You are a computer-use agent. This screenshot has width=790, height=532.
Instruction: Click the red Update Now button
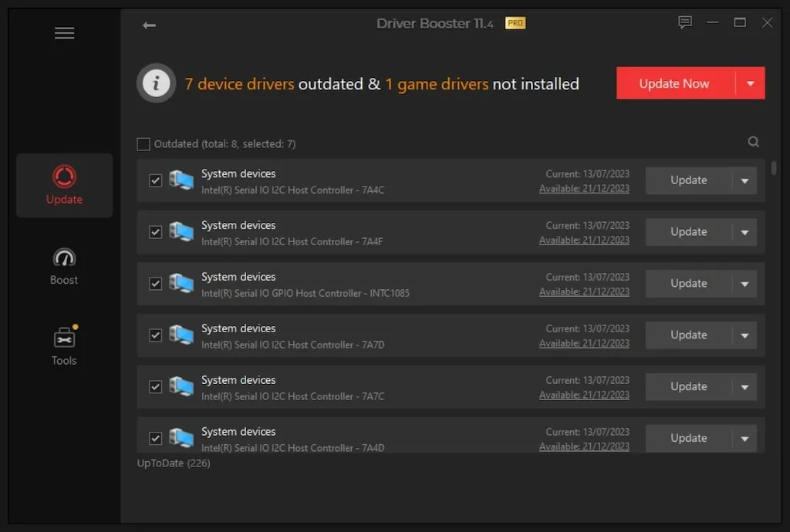click(676, 83)
